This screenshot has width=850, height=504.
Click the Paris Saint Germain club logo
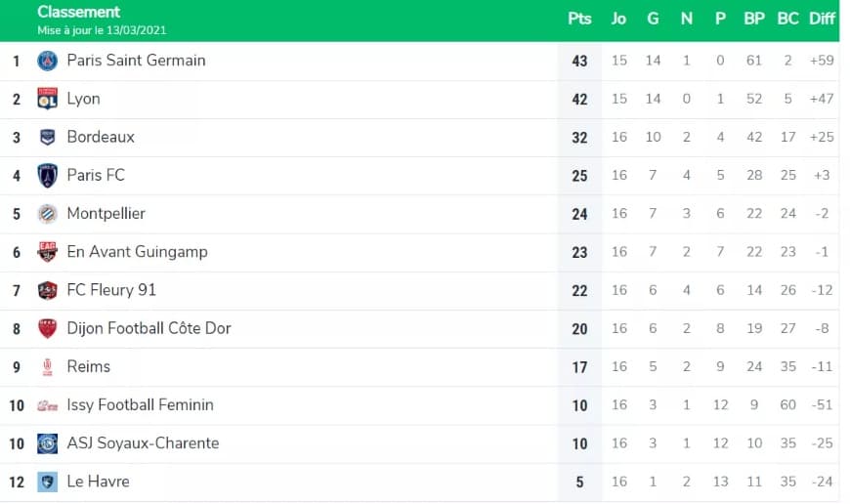click(x=47, y=61)
